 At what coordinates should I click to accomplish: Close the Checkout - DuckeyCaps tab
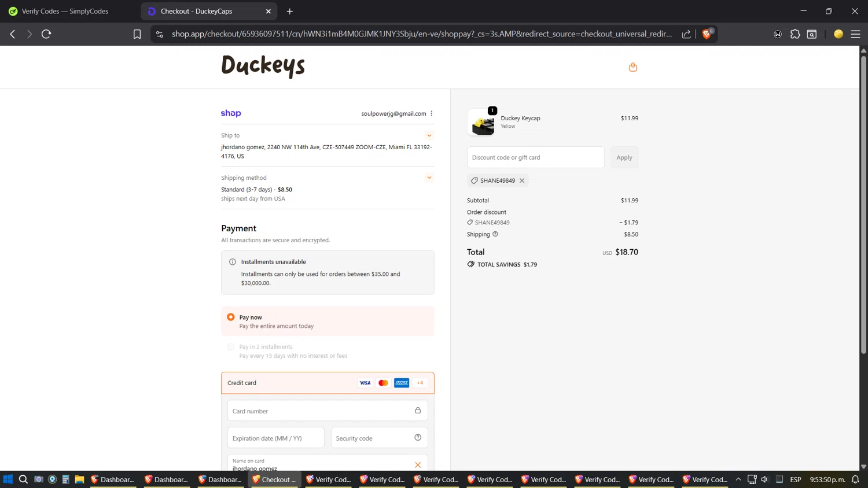[x=269, y=11]
